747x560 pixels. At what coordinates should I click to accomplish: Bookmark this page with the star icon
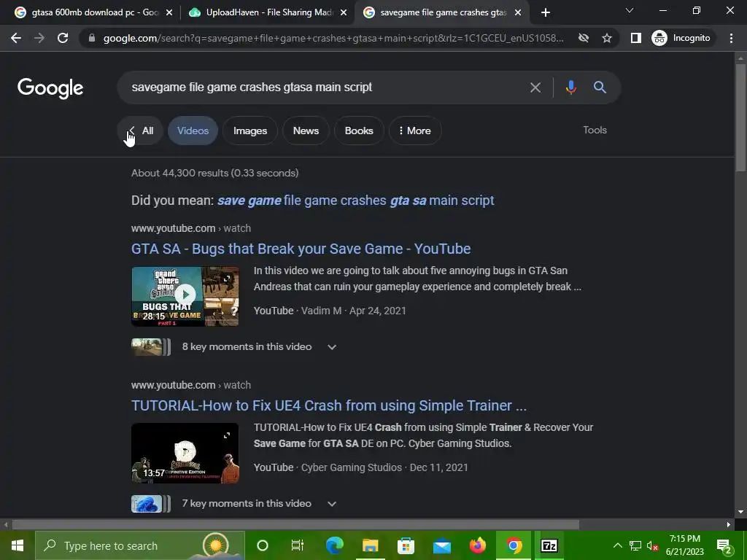click(606, 38)
